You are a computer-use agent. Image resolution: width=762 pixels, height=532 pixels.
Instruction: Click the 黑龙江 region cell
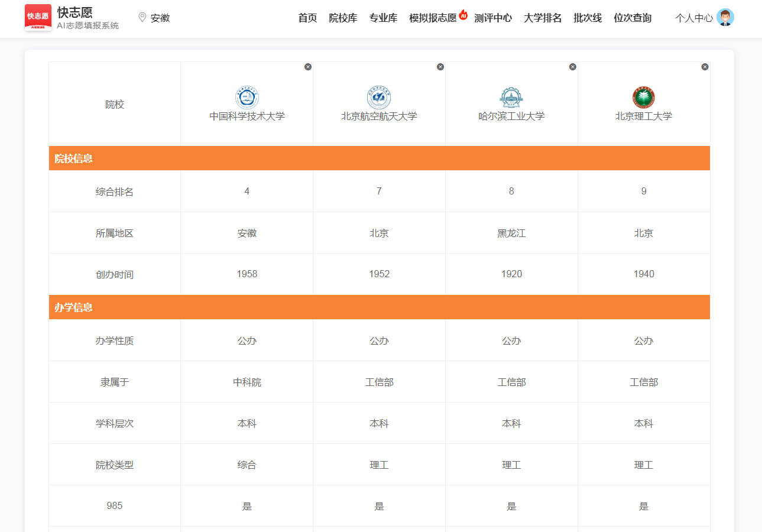(511, 233)
